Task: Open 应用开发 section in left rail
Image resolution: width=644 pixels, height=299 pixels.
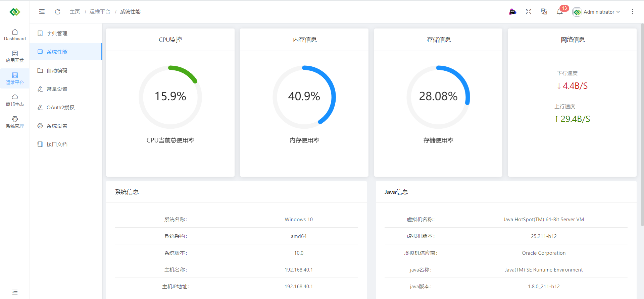Action: pos(15,57)
